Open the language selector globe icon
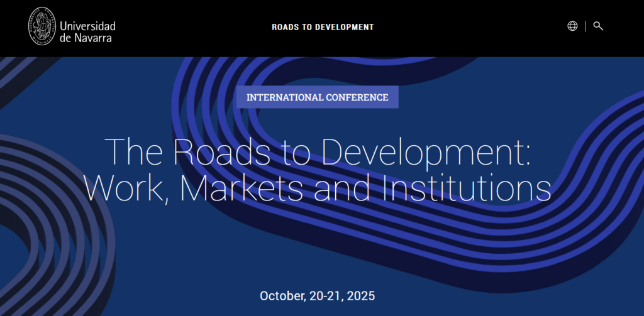 [x=572, y=26]
